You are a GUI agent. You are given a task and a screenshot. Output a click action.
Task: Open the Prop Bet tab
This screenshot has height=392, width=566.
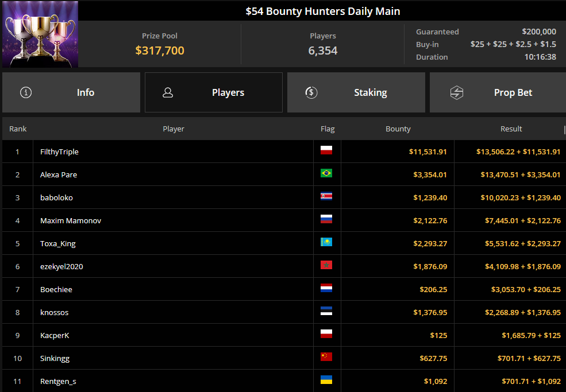(x=498, y=92)
